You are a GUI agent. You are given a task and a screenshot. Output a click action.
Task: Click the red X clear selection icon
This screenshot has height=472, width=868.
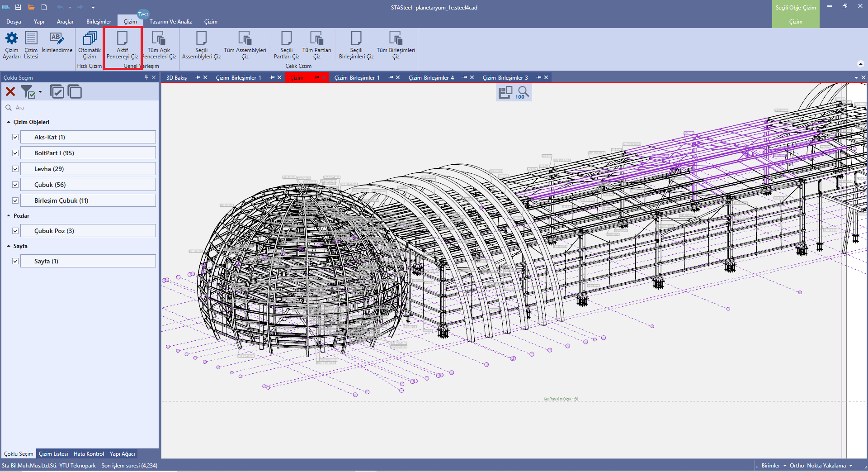10,92
